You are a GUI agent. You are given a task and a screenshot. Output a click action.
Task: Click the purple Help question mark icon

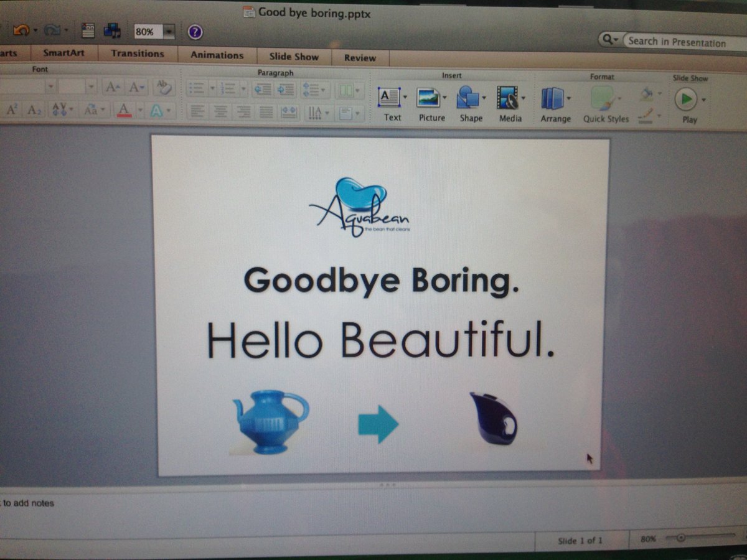pyautogui.click(x=195, y=32)
